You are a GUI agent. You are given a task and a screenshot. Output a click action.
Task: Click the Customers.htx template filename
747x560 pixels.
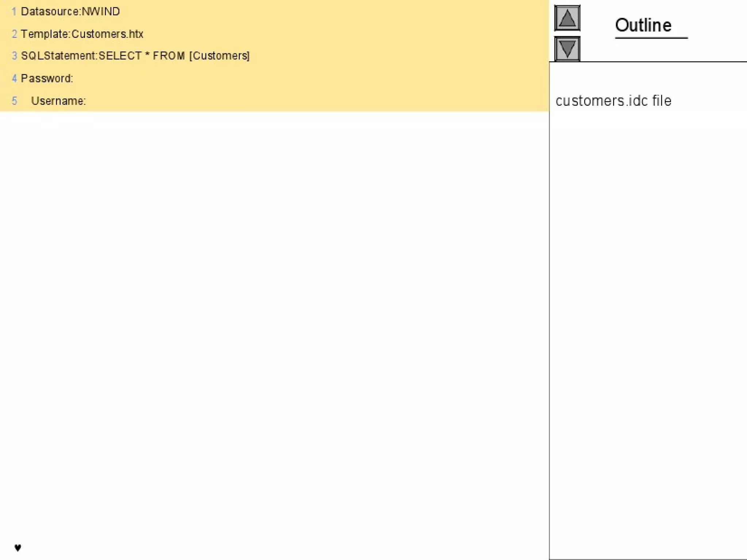[107, 34]
